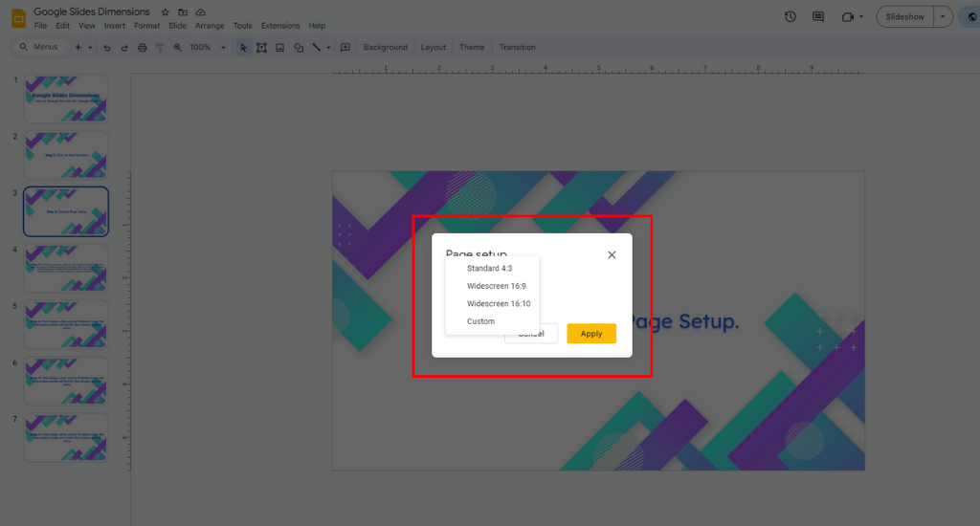The image size is (980, 526).
Task: Start the presentation with Slideshow button
Action: pos(904,17)
